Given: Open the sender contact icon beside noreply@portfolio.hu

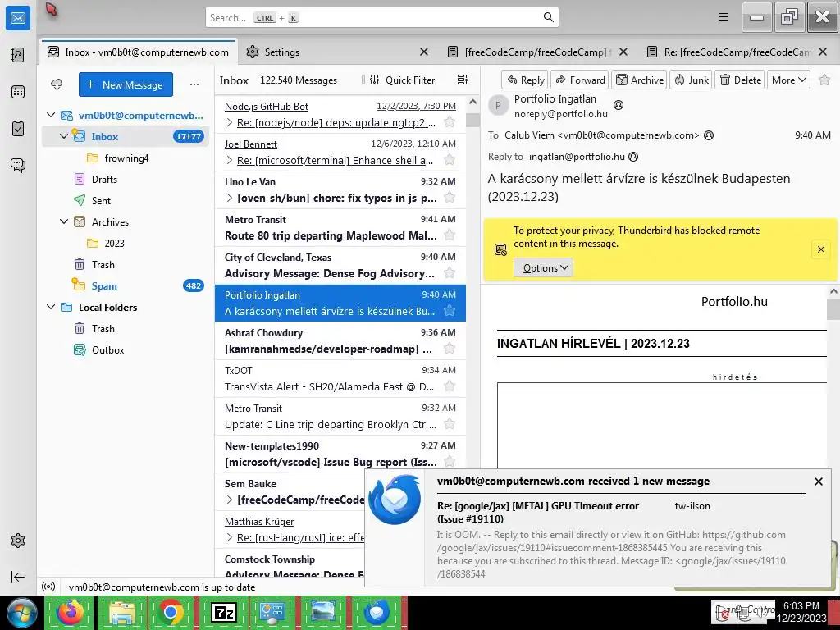Looking at the screenshot, I should point(619,105).
